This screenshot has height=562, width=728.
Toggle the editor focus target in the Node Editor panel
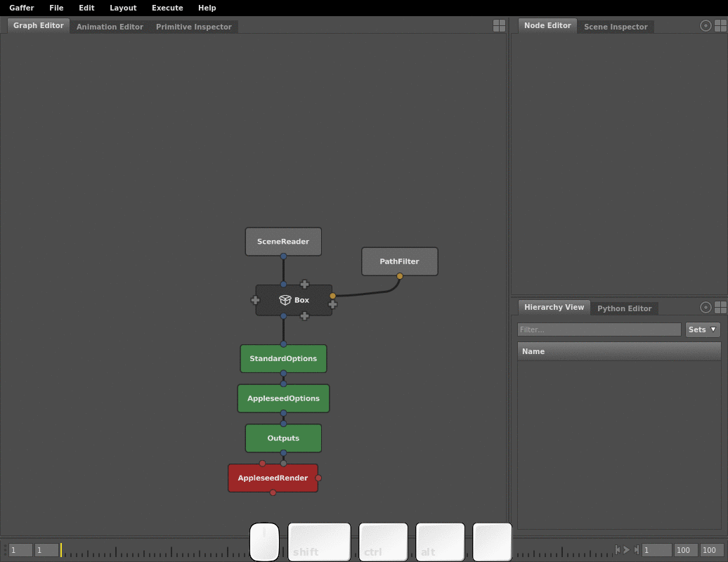pyautogui.click(x=706, y=25)
